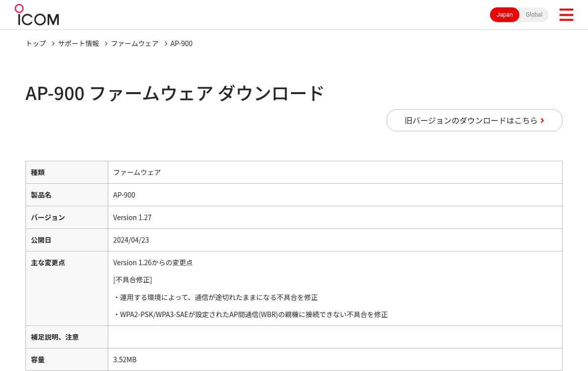Click the AP-900 ファームウェア ダウンロード heading

click(x=175, y=93)
